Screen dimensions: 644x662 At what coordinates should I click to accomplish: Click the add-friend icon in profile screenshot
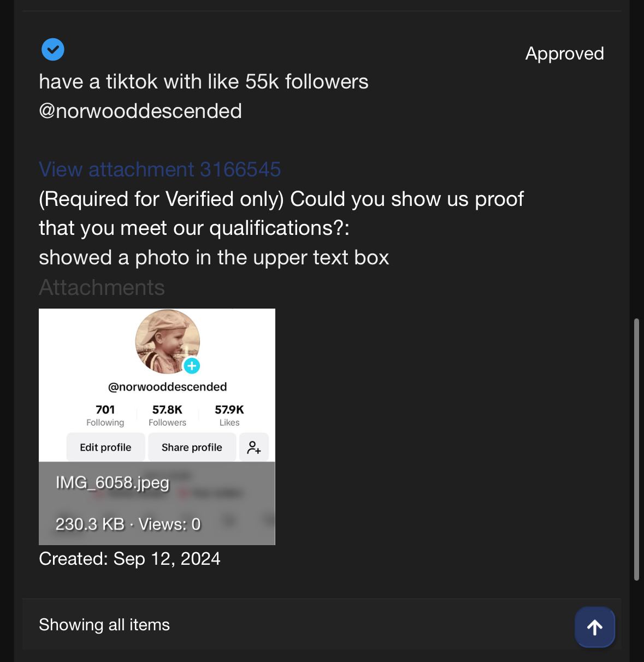point(254,447)
